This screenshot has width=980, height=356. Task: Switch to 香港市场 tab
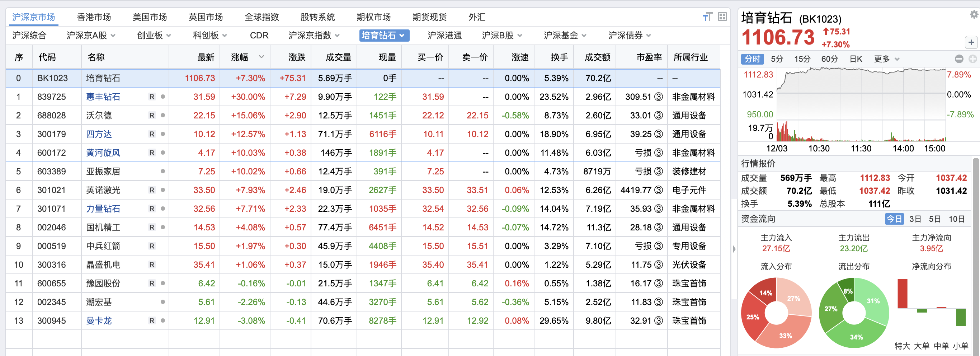click(94, 17)
